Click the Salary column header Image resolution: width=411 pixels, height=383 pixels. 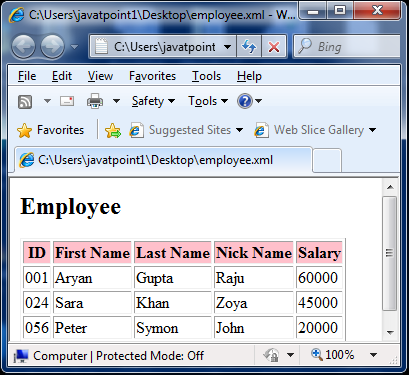(x=319, y=253)
